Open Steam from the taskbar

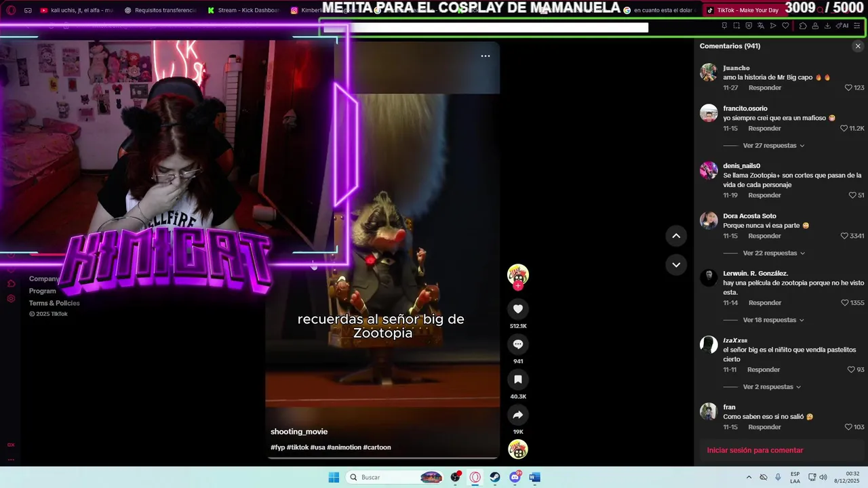click(495, 477)
